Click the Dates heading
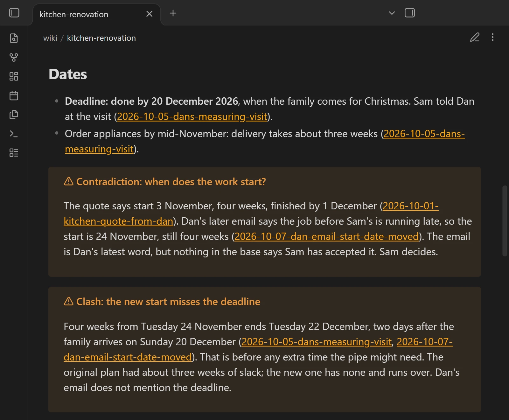 (68, 74)
